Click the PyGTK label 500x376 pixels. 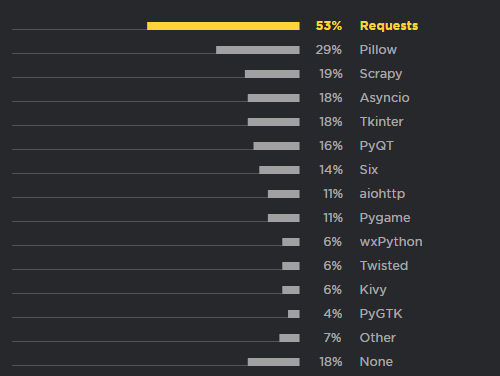click(381, 314)
